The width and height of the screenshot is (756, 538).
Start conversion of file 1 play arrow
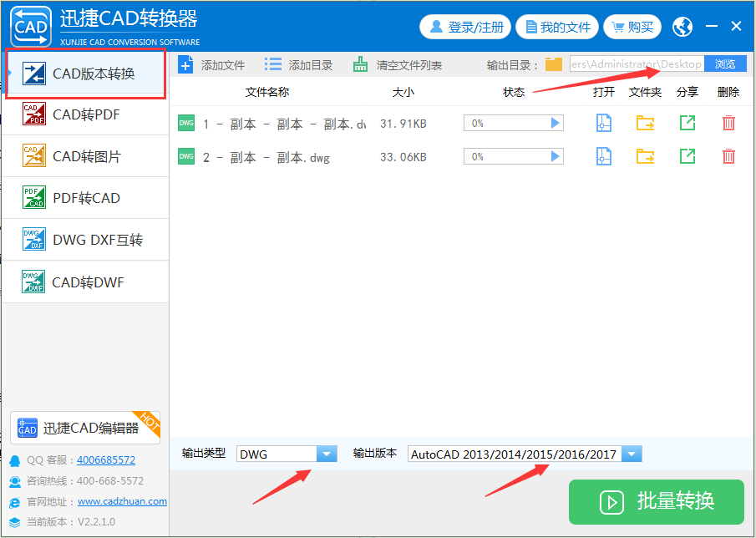click(x=555, y=123)
